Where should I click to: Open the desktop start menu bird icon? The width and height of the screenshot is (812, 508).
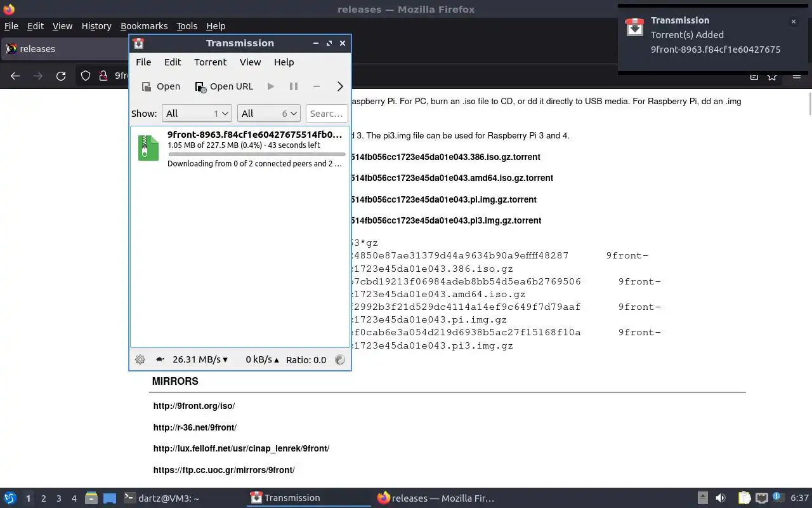tap(10, 498)
